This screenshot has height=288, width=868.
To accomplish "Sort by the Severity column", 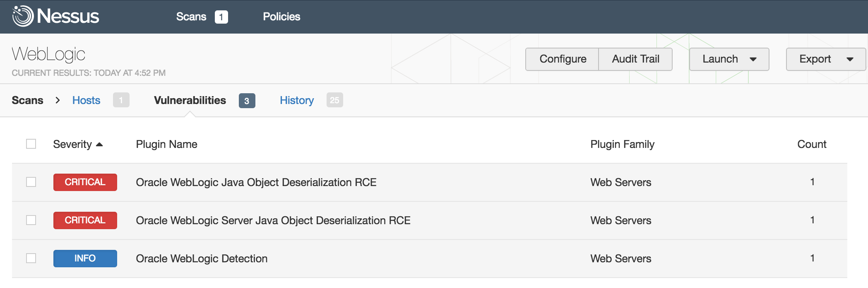I will pos(72,144).
